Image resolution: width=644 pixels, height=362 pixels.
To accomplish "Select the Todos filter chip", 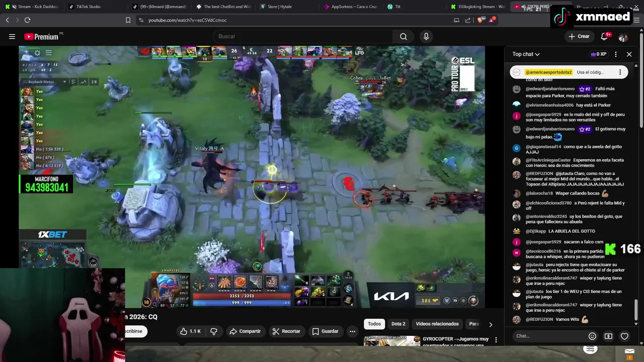I will [x=374, y=324].
